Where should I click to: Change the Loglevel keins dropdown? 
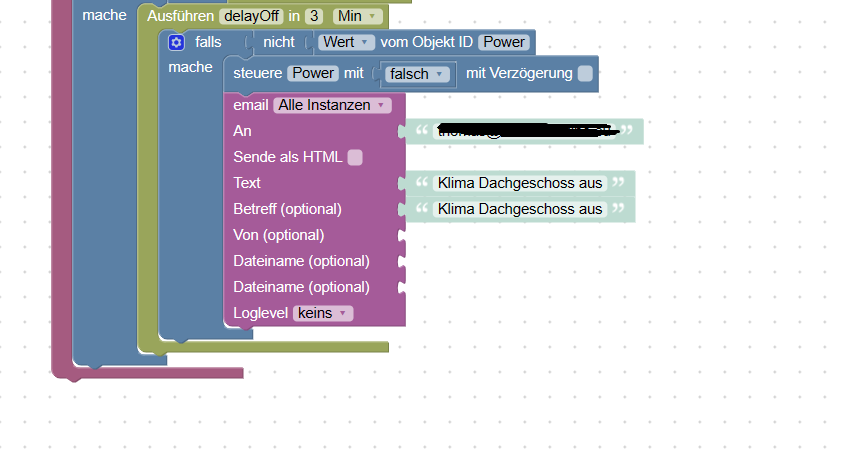tap(323, 313)
